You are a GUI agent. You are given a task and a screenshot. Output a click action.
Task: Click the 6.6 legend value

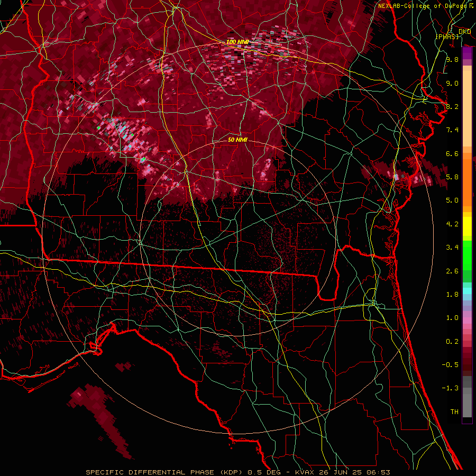pyautogui.click(x=452, y=153)
